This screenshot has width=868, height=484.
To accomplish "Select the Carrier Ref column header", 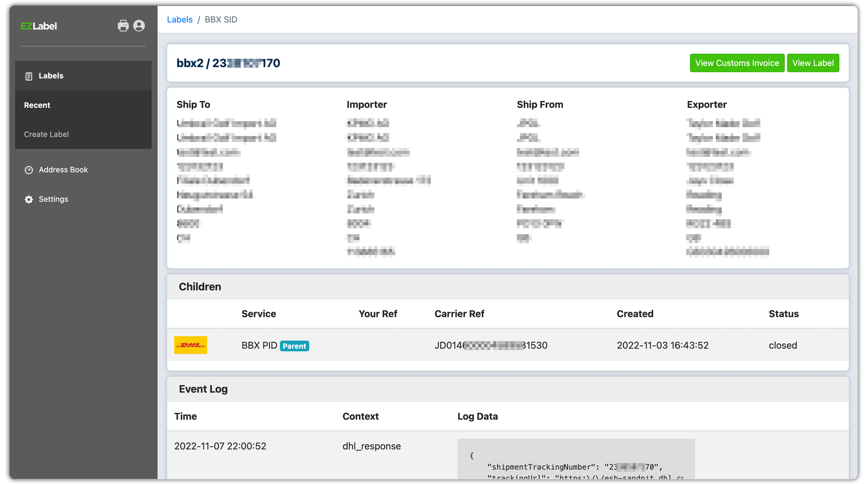I will pos(459,314).
